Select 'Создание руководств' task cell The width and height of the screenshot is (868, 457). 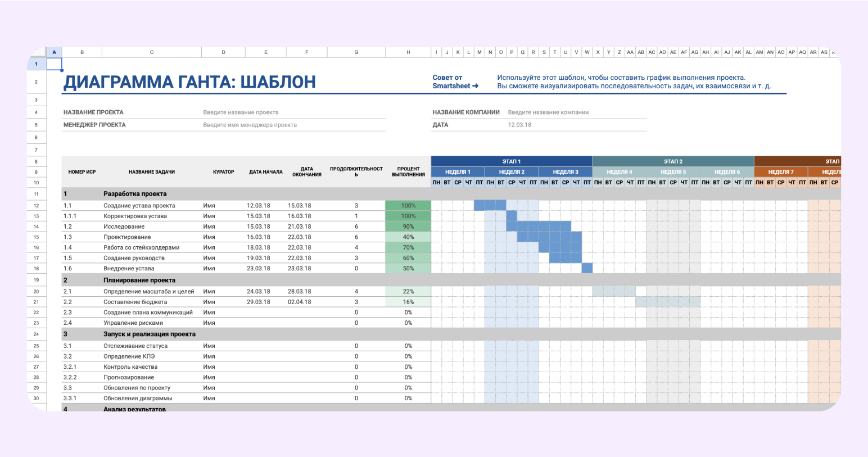pyautogui.click(x=152, y=258)
